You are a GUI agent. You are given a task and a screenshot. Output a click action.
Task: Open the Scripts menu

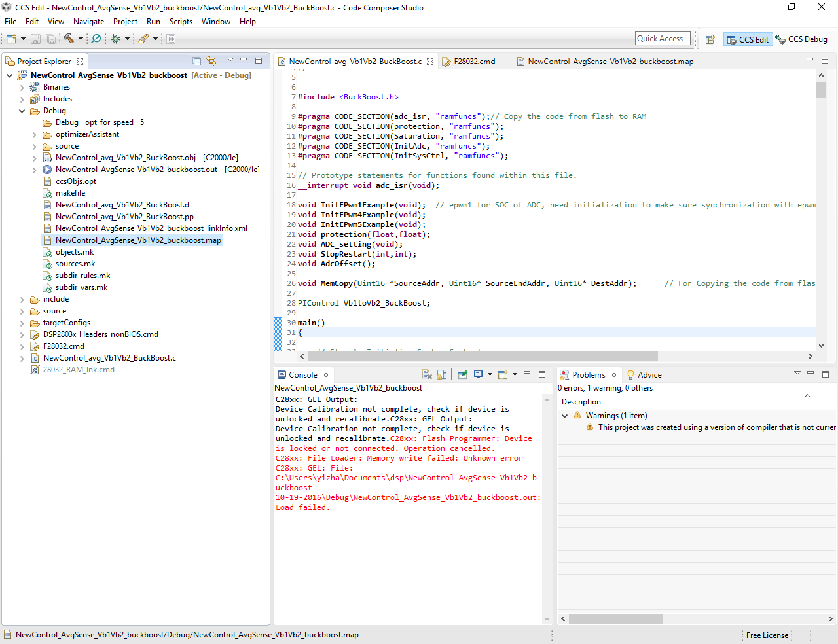point(181,22)
